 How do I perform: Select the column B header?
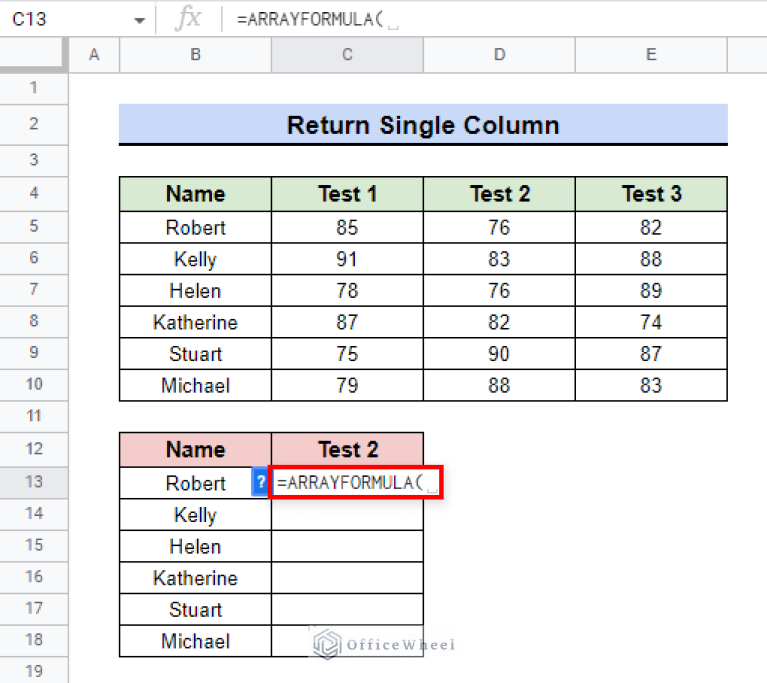click(196, 55)
